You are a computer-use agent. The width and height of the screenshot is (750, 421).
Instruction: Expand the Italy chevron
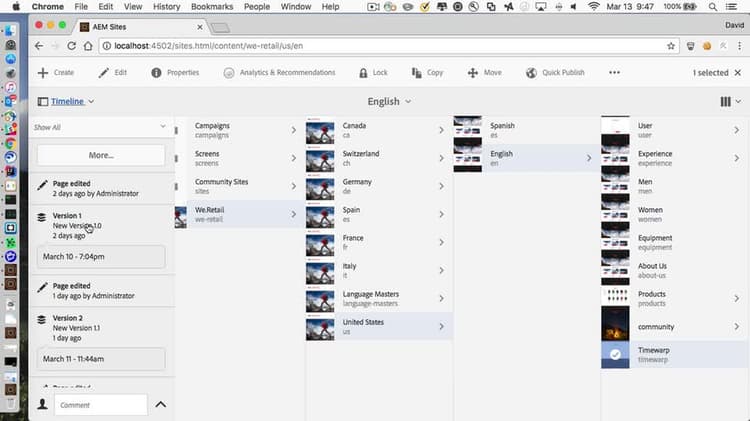coord(441,270)
